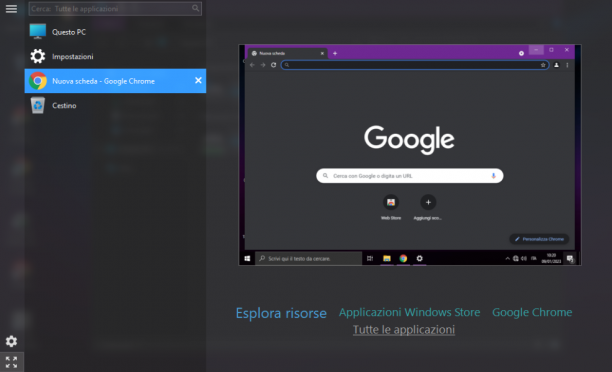Select the Questo PC monitor icon

[38, 32]
